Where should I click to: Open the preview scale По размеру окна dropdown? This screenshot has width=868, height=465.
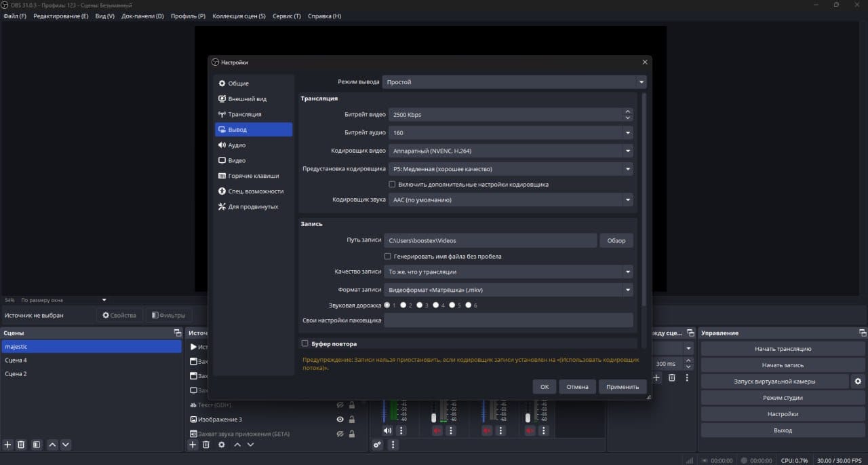[x=64, y=300]
